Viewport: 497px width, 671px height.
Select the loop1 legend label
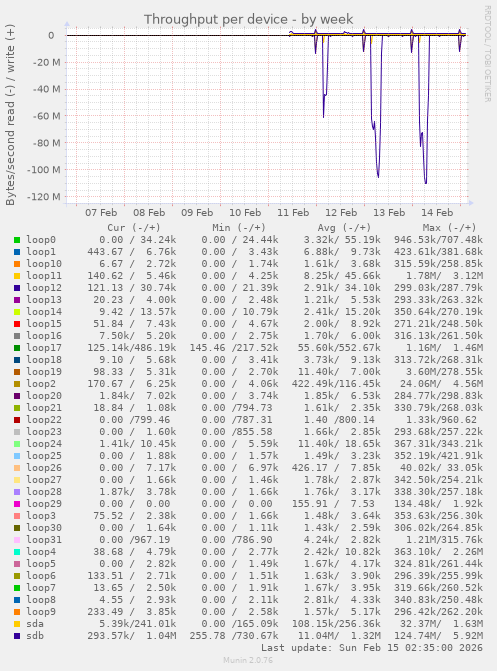point(41,252)
